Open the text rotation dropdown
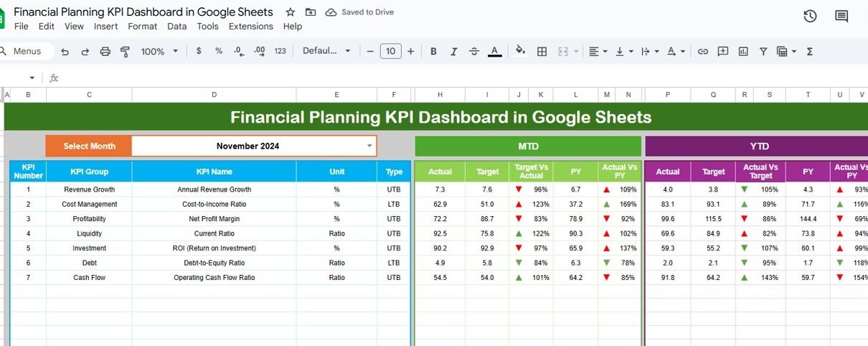Viewport: 868px width, 346px height. (676, 52)
